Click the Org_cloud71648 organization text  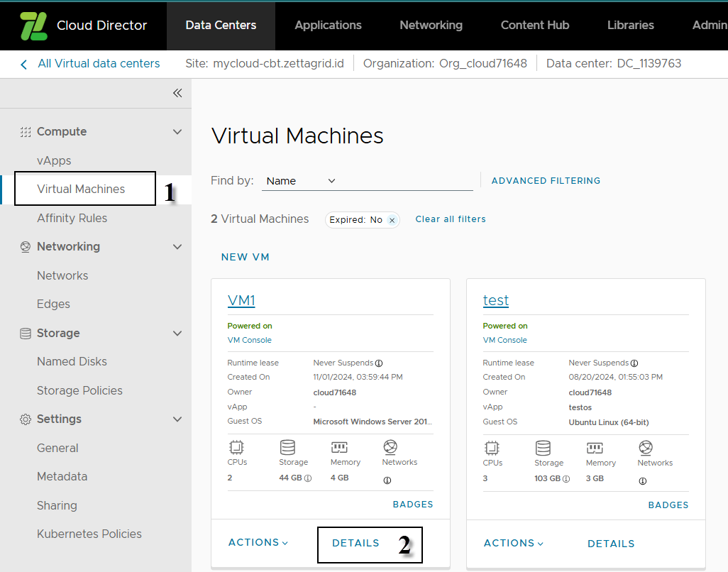(483, 64)
